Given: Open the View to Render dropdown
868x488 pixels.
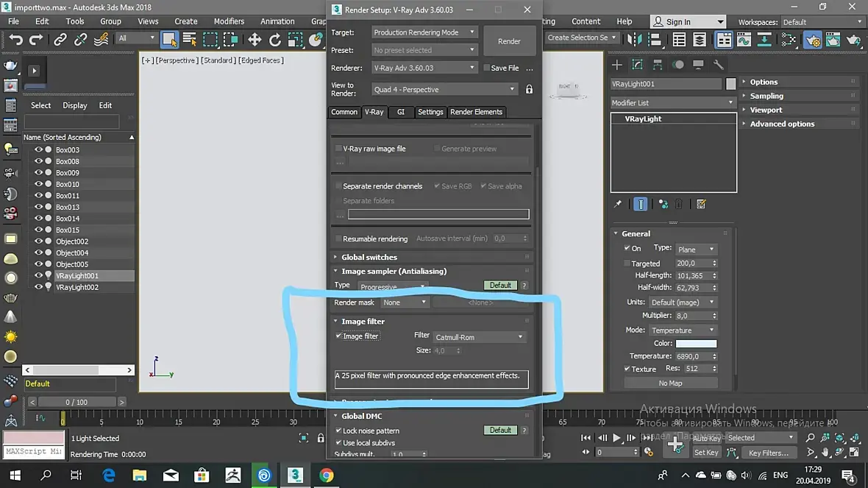Looking at the screenshot, I should pyautogui.click(x=444, y=89).
